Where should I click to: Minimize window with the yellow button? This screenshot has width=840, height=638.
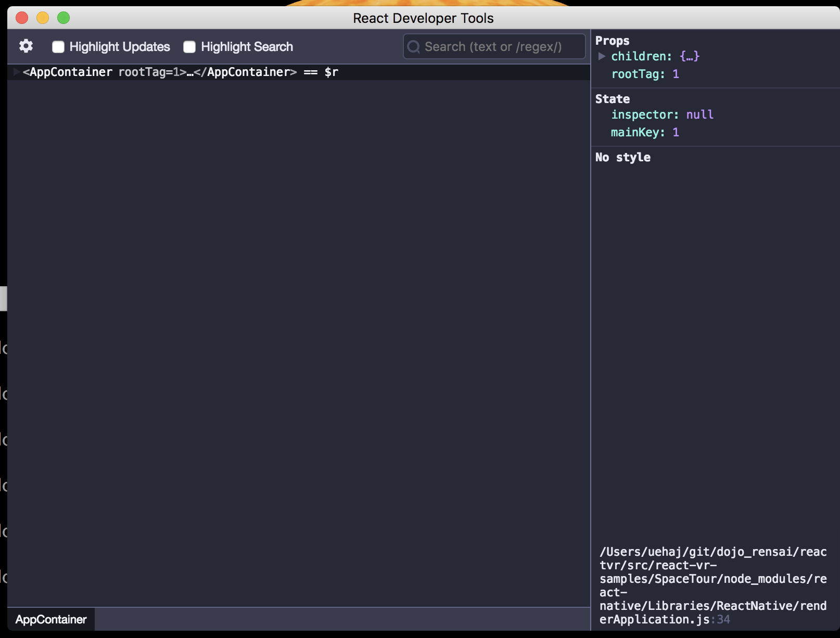point(43,18)
